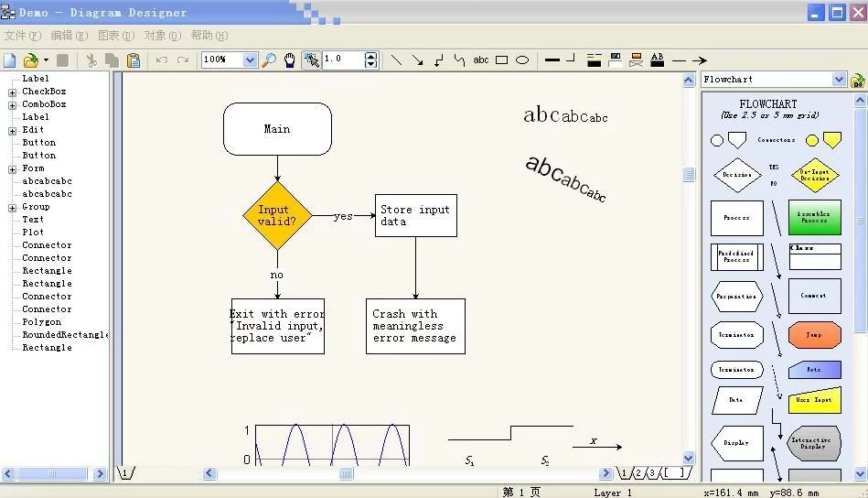This screenshot has height=498, width=868.
Task: Open the 100% zoom dropdown
Action: pyautogui.click(x=250, y=60)
